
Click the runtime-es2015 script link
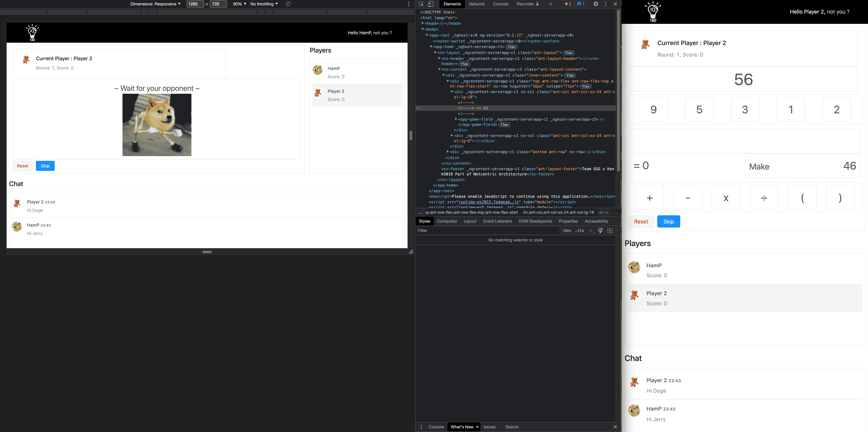pos(489,202)
